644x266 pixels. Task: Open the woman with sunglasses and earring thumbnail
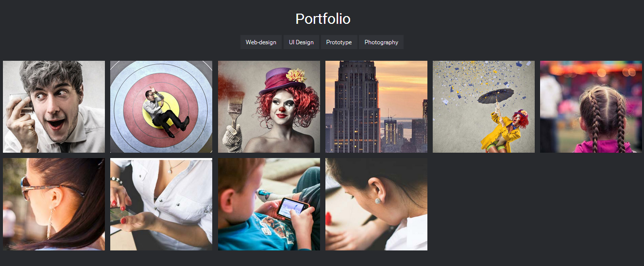(x=54, y=204)
